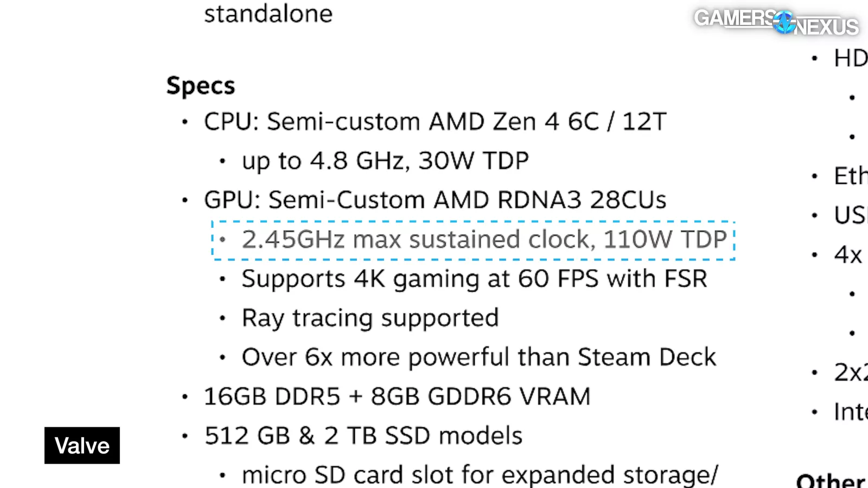Viewport: 868px width, 488px height.
Task: Click 'Supports 4K gaming at 60 FPS' text
Action: (x=474, y=279)
